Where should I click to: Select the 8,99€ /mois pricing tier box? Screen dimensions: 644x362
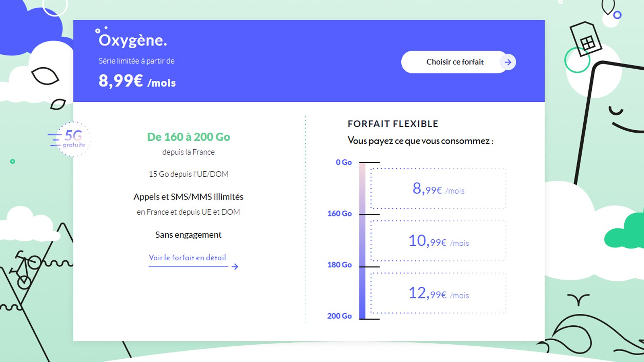[439, 189]
